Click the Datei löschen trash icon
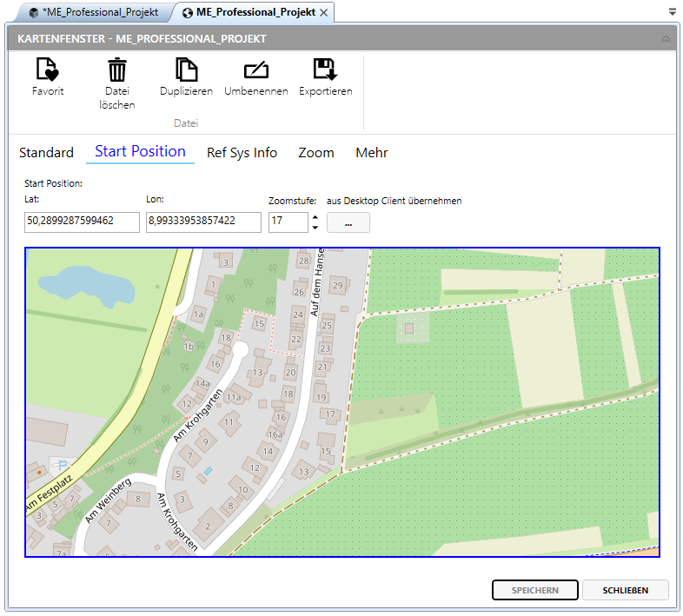 [x=117, y=70]
